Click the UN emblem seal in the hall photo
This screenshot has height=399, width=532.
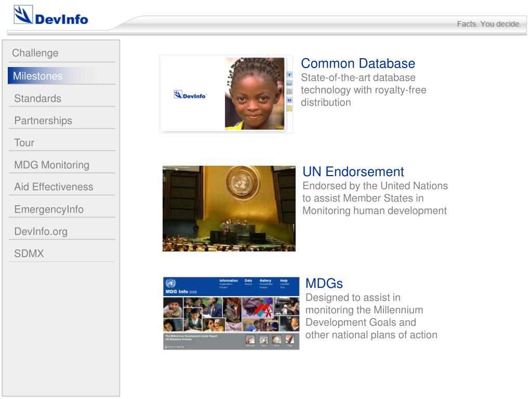click(x=242, y=182)
